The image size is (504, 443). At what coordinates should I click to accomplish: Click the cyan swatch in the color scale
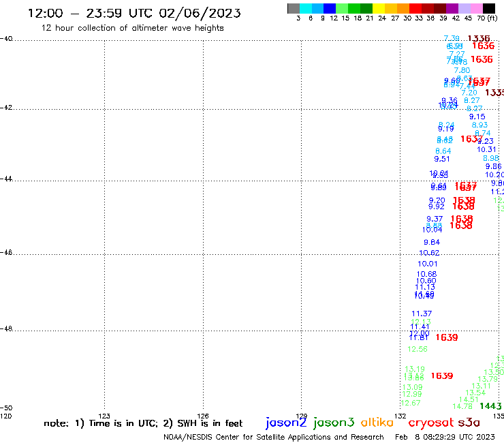point(306,8)
